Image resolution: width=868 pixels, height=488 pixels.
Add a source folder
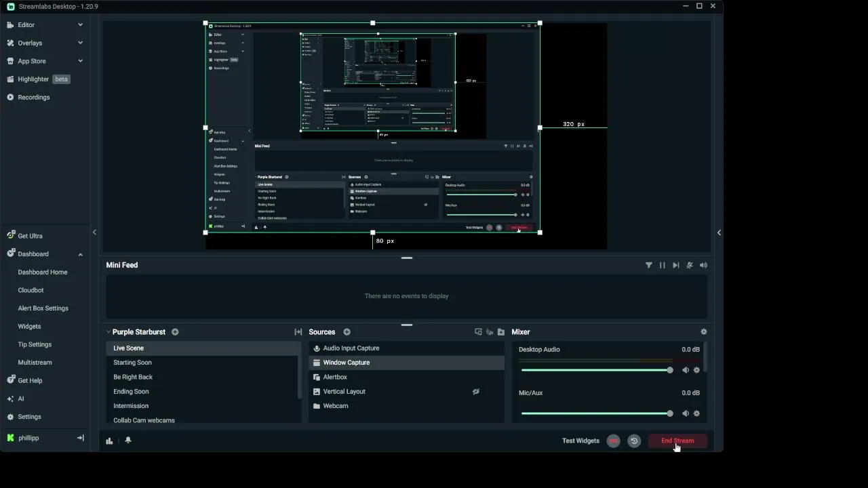pos(501,332)
